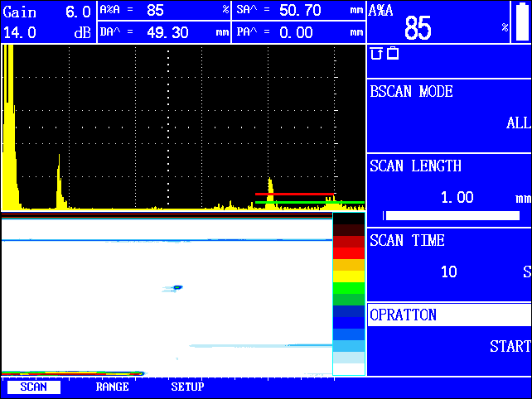Viewport: 532px width, 399px height.
Task: Open the SETUP tab
Action: 187,387
